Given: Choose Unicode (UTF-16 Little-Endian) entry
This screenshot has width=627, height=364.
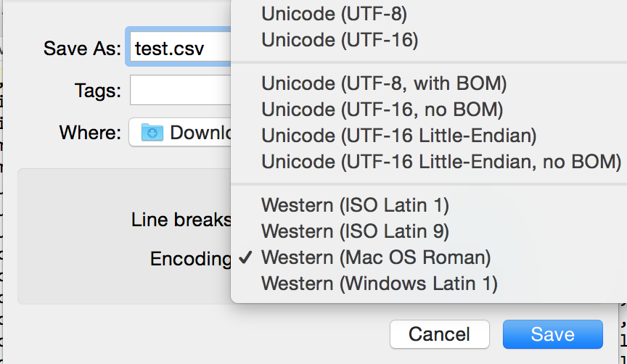Looking at the screenshot, I should 429,136.
